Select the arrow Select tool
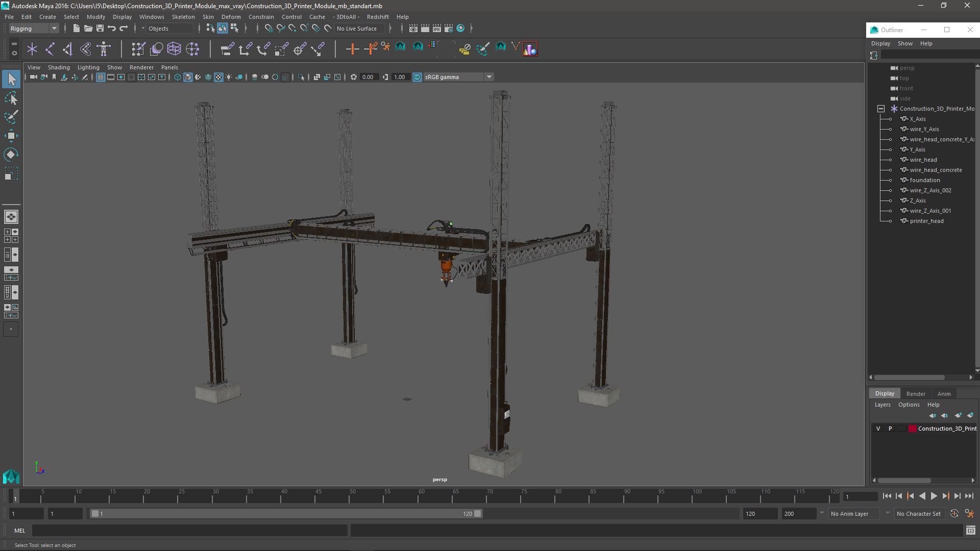980x551 pixels. coord(11,79)
